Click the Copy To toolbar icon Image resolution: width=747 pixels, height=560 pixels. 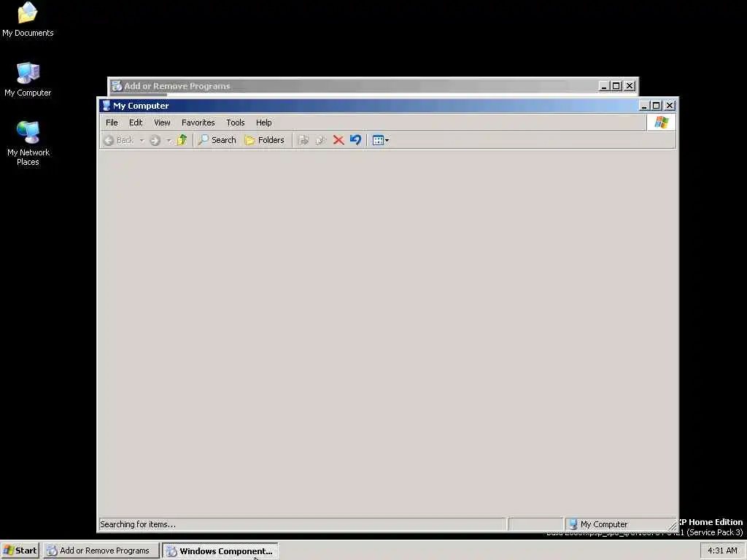tap(321, 140)
